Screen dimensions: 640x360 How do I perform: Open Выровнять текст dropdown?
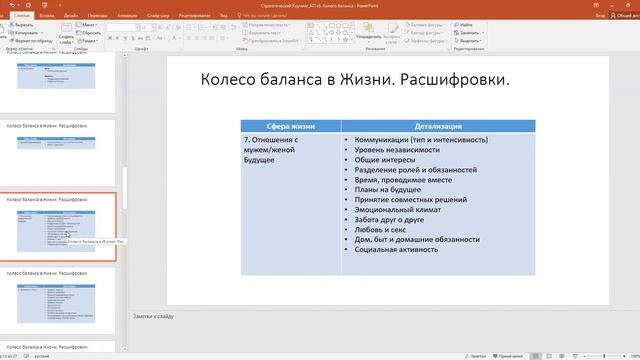tap(263, 33)
